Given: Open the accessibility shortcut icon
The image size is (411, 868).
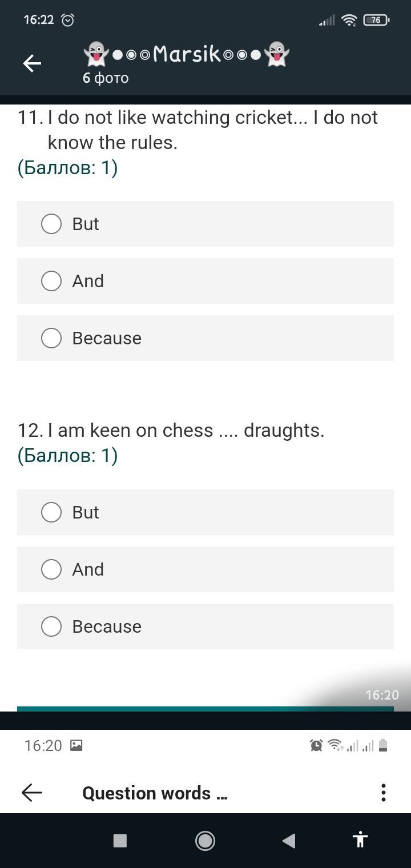Looking at the screenshot, I should pyautogui.click(x=360, y=839).
